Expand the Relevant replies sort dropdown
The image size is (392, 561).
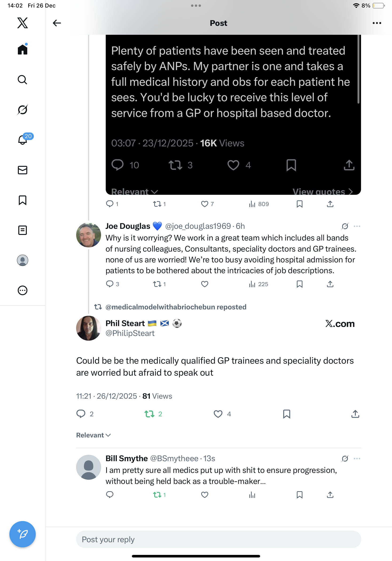click(93, 435)
